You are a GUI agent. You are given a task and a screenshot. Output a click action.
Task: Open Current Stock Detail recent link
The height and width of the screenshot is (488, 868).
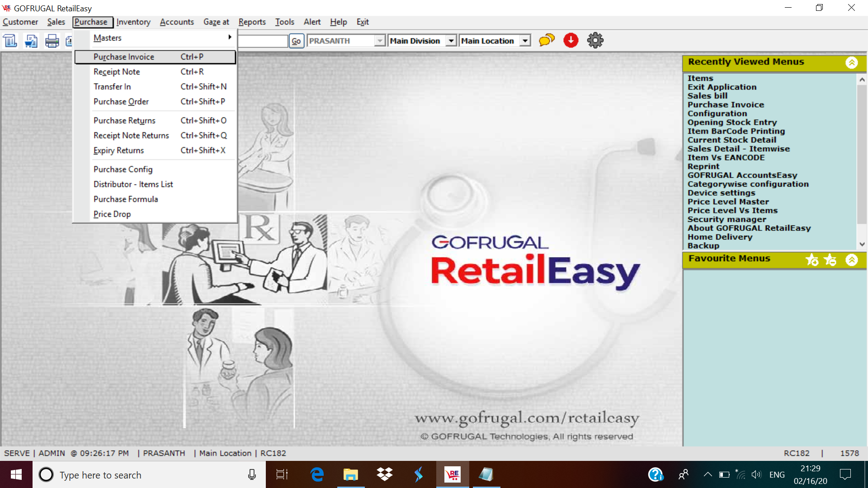732,140
